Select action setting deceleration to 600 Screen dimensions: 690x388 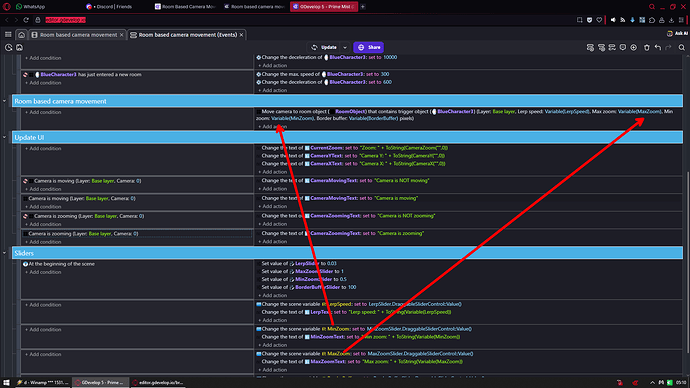(324, 82)
